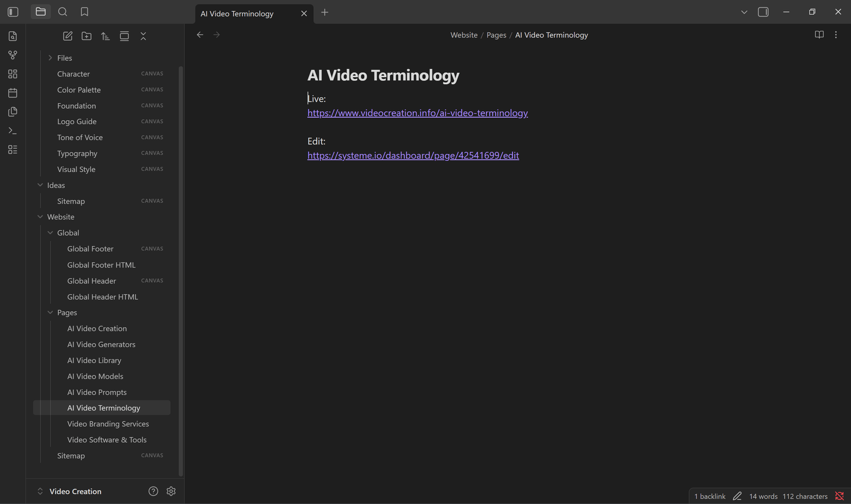Viewport: 851px width, 504px height.
Task: Open a new tab with the plus button
Action: 325,12
